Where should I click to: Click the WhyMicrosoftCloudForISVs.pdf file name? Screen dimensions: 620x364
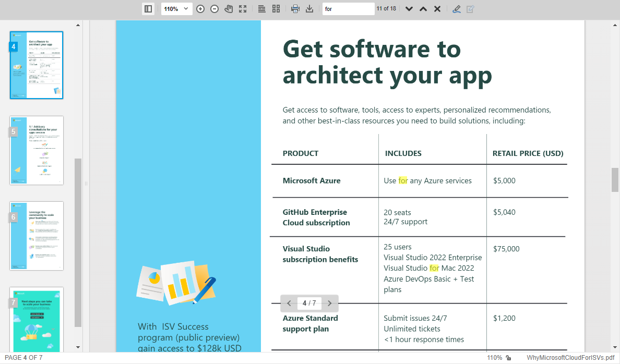coord(570,358)
